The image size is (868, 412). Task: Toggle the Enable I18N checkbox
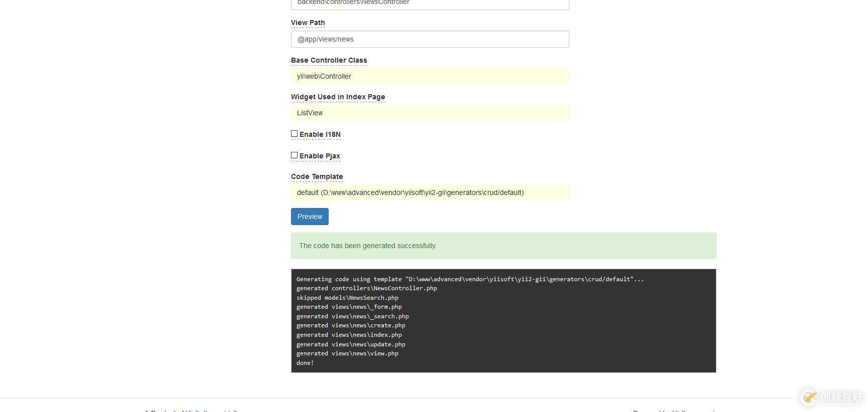(295, 134)
